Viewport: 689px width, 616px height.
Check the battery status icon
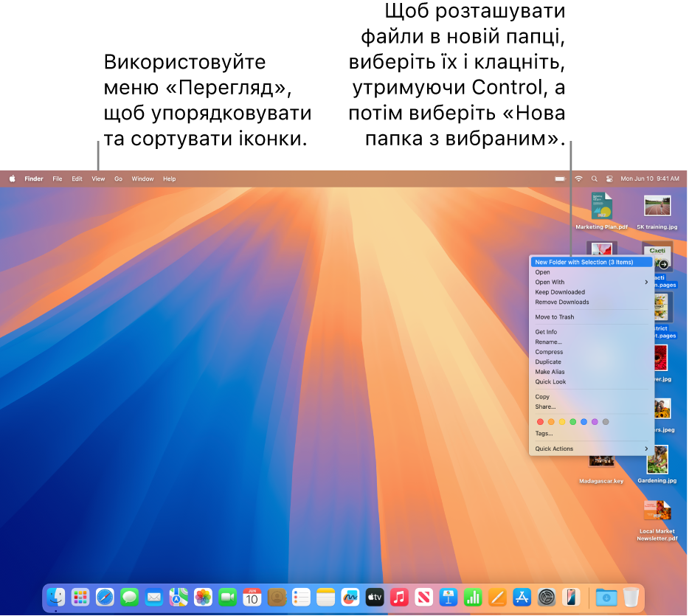[560, 179]
